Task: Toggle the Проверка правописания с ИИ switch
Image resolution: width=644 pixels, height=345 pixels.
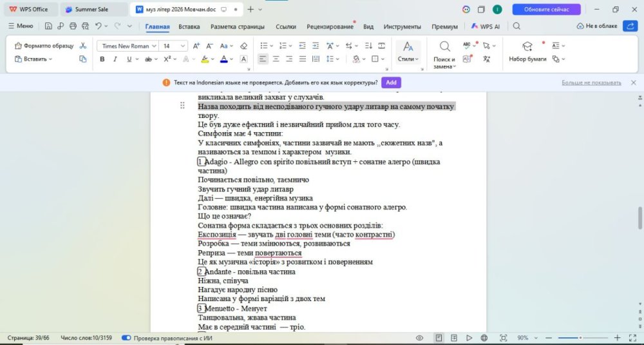Action: 126,338
